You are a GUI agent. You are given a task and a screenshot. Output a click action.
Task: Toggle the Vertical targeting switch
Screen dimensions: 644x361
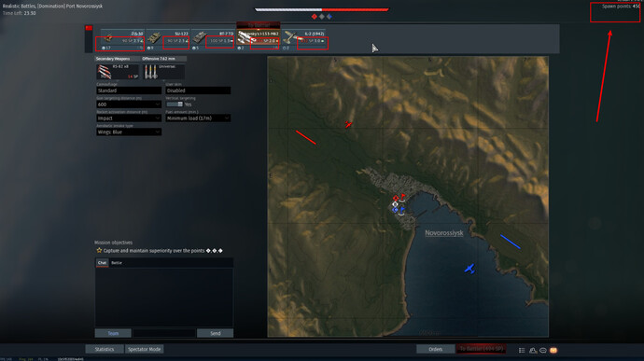pos(175,104)
